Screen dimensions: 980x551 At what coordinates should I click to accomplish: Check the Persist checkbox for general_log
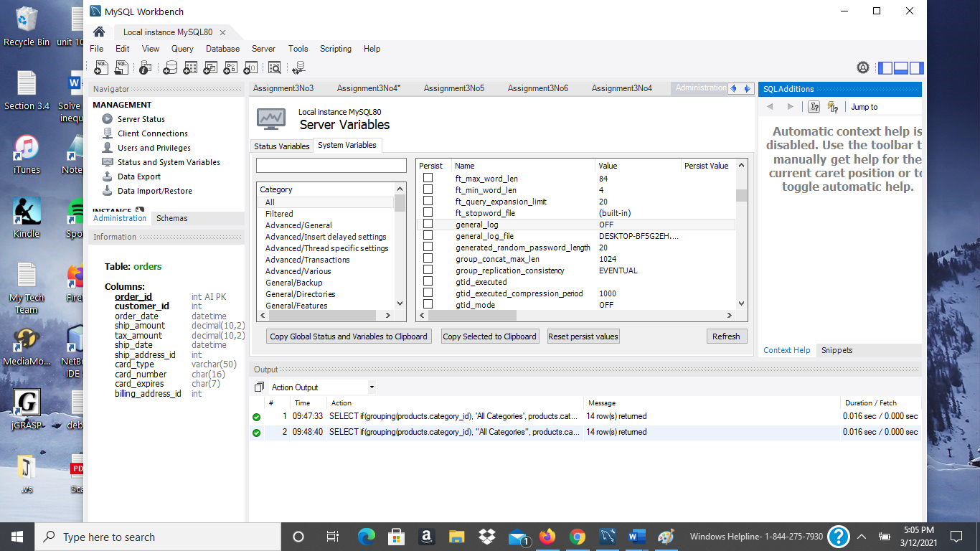(x=427, y=224)
